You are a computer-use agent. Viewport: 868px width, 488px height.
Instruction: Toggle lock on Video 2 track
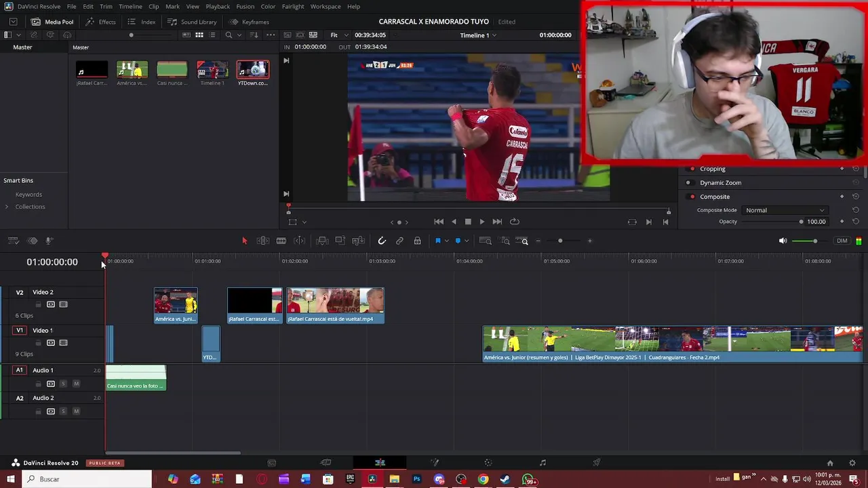pyautogui.click(x=38, y=304)
